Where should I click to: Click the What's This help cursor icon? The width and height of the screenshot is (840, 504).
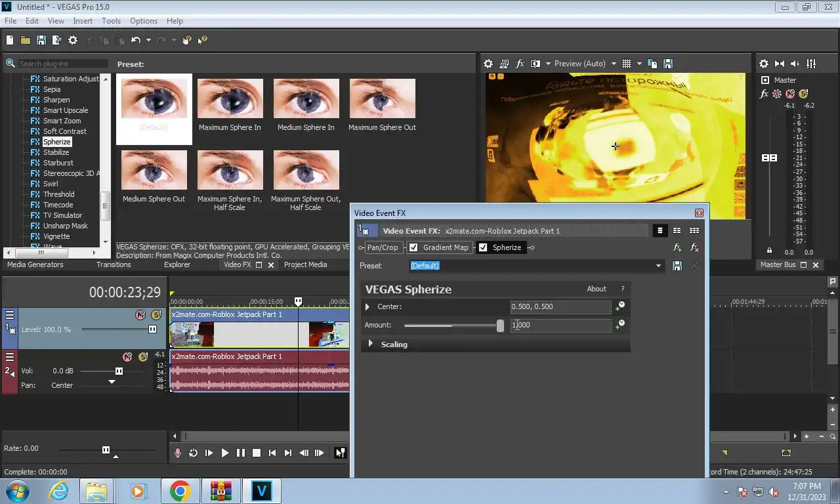(202, 40)
